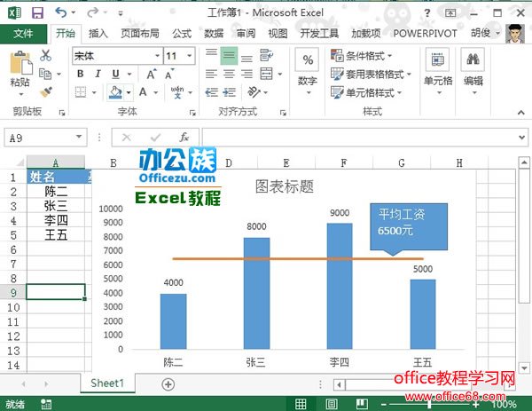Select the Sheet1 sheet tab
Image resolution: width=532 pixels, height=411 pixels.
(107, 383)
